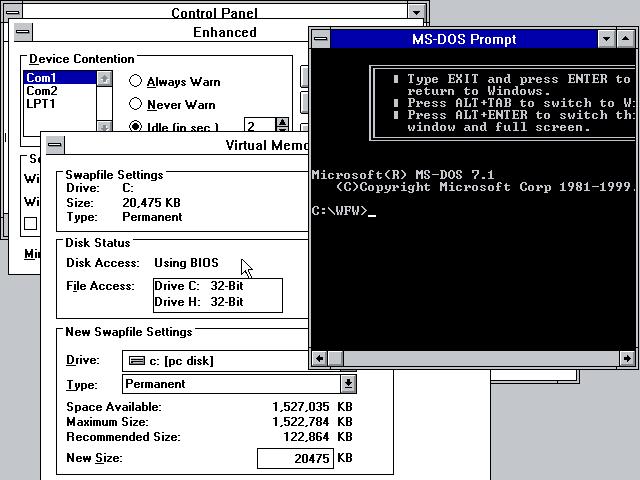Viewport: 640px width, 480px height.
Task: Open the Enhanced dialog control menu box
Action: [23, 32]
